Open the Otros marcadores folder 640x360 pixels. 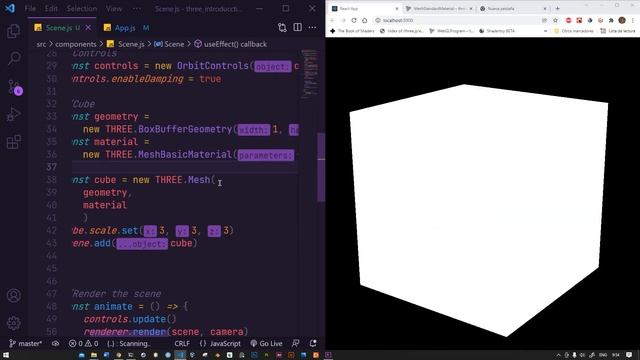pyautogui.click(x=573, y=31)
